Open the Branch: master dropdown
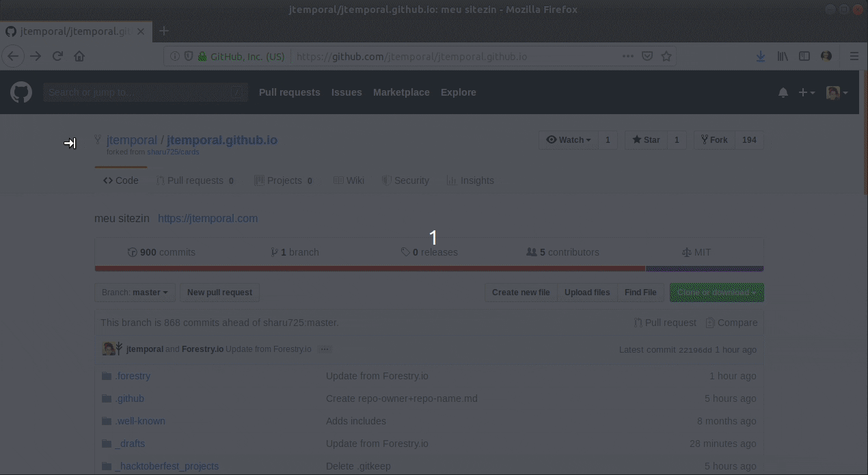The image size is (868, 475). pyautogui.click(x=135, y=293)
